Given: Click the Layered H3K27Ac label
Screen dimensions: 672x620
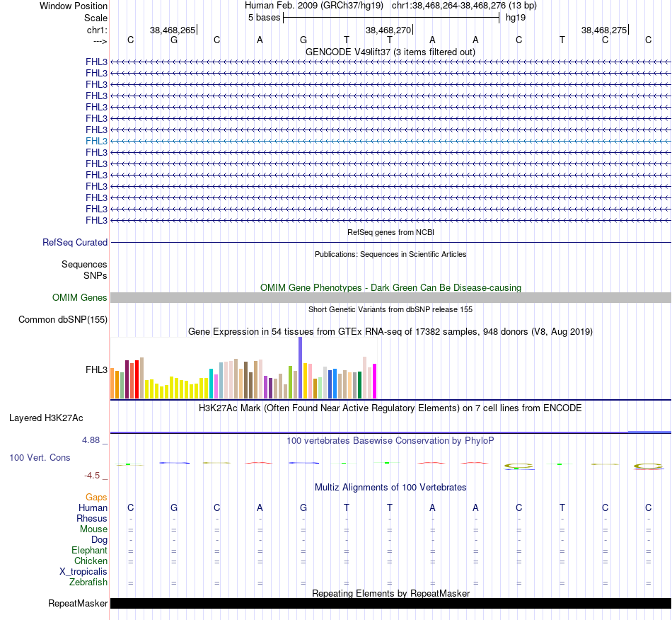Looking at the screenshot, I should click(46, 418).
